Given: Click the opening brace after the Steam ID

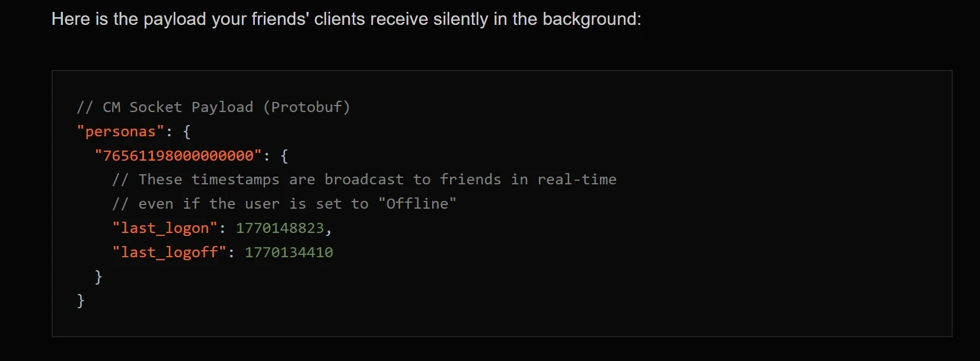Looking at the screenshot, I should click(284, 156).
